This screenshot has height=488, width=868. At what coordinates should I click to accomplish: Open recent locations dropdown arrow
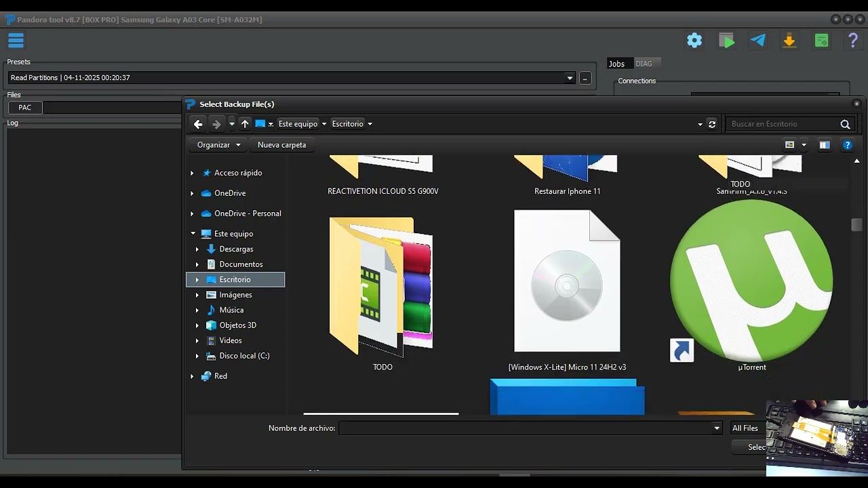[x=232, y=124]
